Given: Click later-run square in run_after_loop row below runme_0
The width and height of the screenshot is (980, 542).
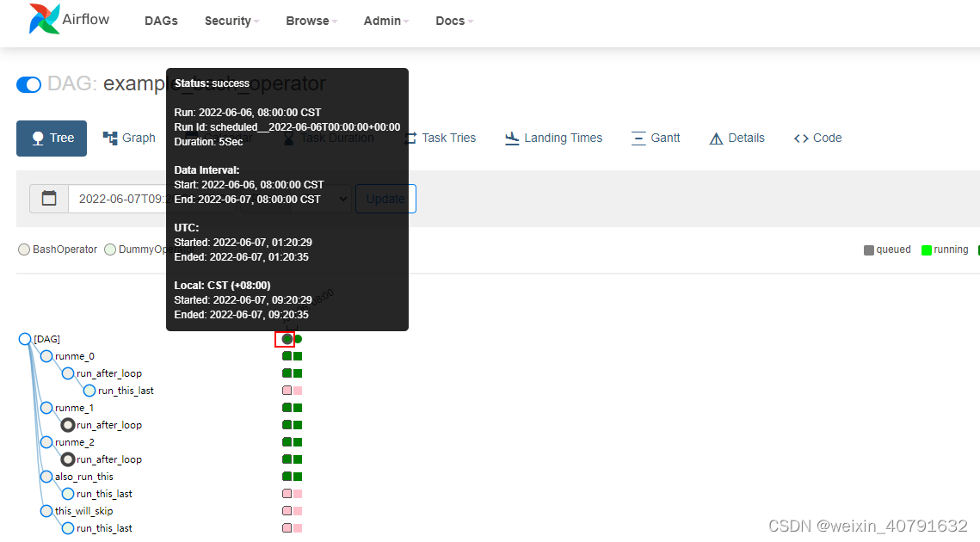Looking at the screenshot, I should [298, 373].
